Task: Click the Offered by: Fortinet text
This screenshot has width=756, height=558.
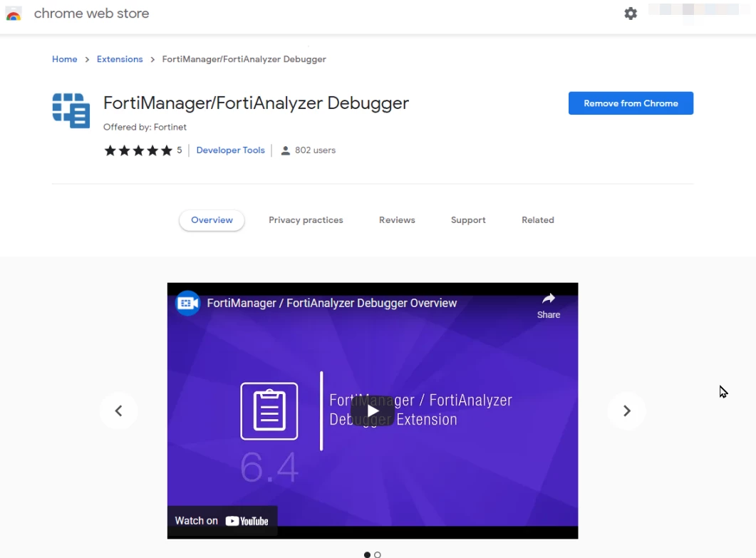Action: pyautogui.click(x=145, y=127)
